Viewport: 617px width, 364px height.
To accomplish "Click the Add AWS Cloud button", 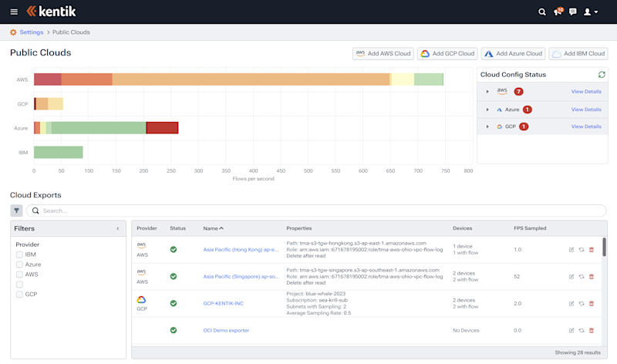I will tap(383, 53).
